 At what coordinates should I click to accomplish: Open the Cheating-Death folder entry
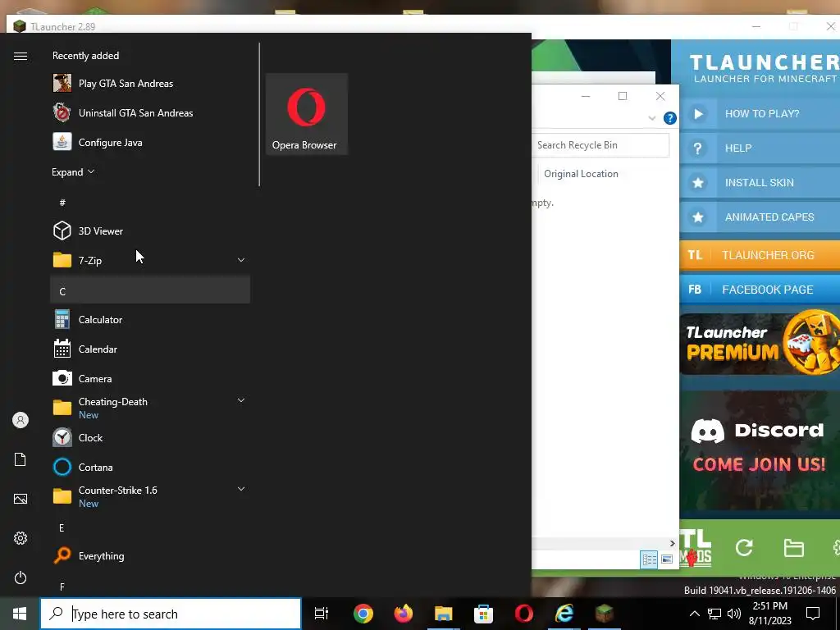click(x=150, y=409)
